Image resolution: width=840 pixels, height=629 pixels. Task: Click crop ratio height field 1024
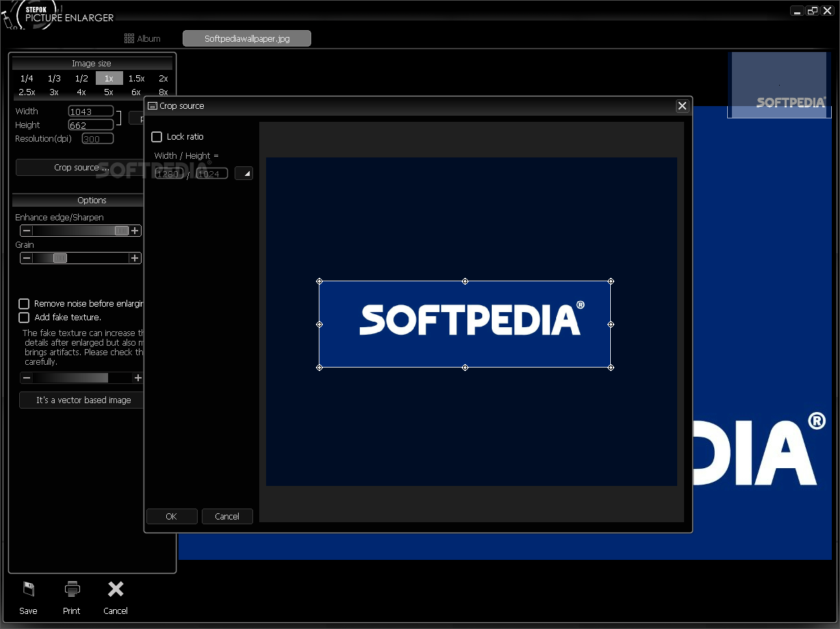click(x=212, y=174)
